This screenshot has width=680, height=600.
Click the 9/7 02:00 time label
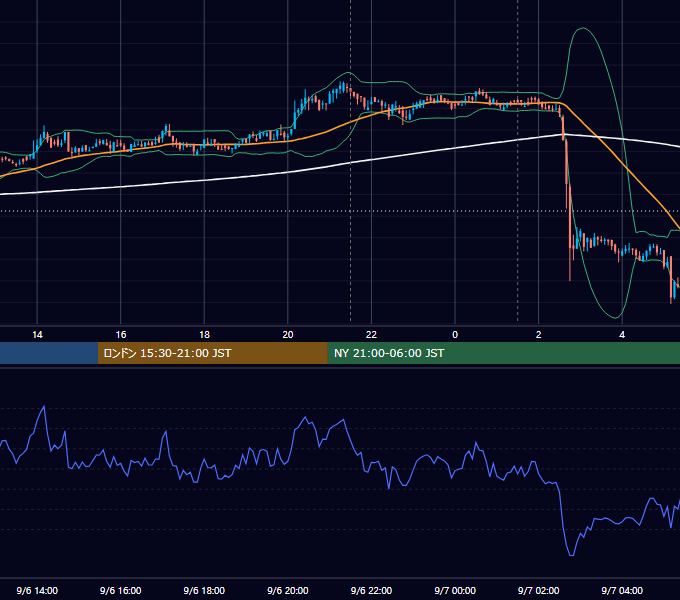click(x=538, y=590)
